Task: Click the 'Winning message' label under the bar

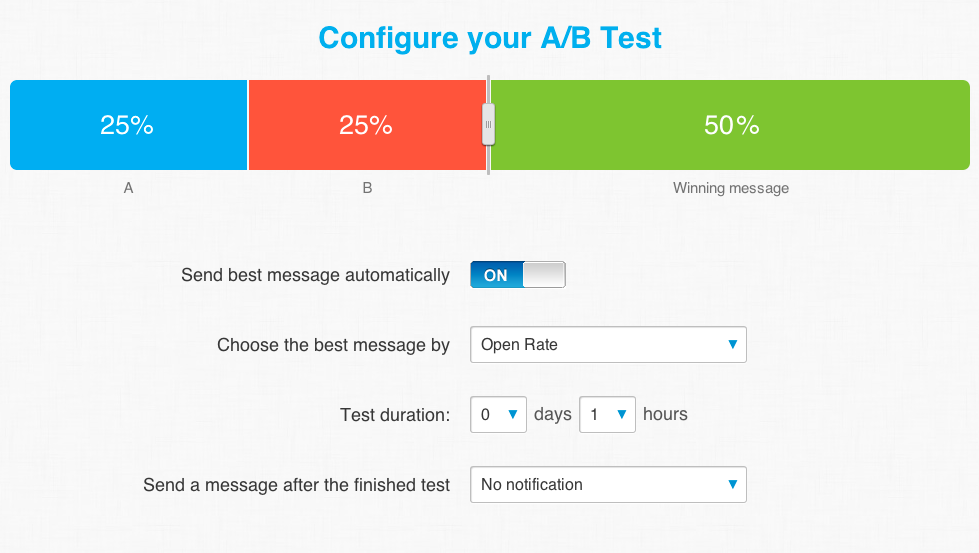Action: click(731, 188)
